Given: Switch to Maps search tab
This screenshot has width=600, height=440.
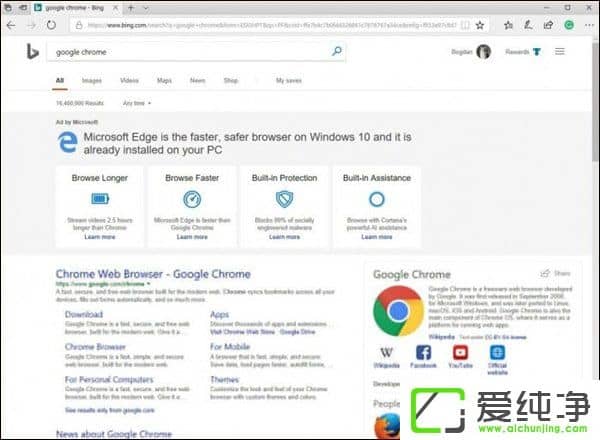Looking at the screenshot, I should 164,80.
